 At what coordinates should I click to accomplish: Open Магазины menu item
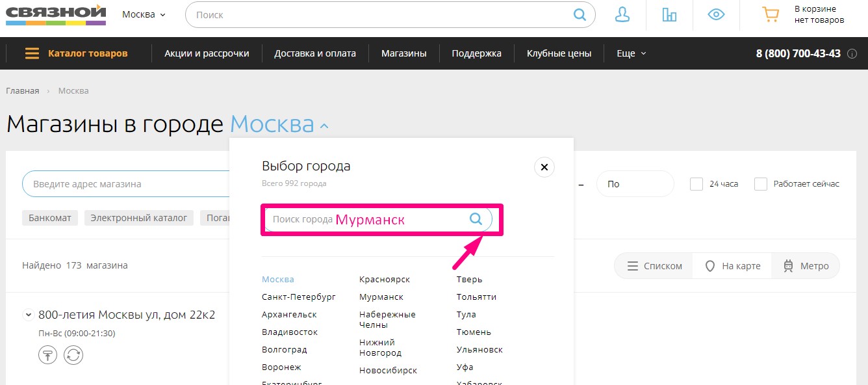[x=404, y=53]
